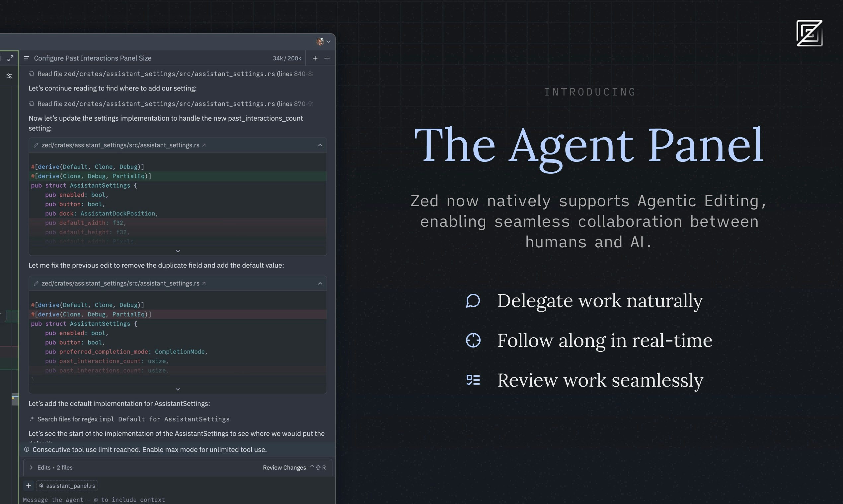Add context with plus button near message box
Screen dimensions: 843x504
click(29, 486)
